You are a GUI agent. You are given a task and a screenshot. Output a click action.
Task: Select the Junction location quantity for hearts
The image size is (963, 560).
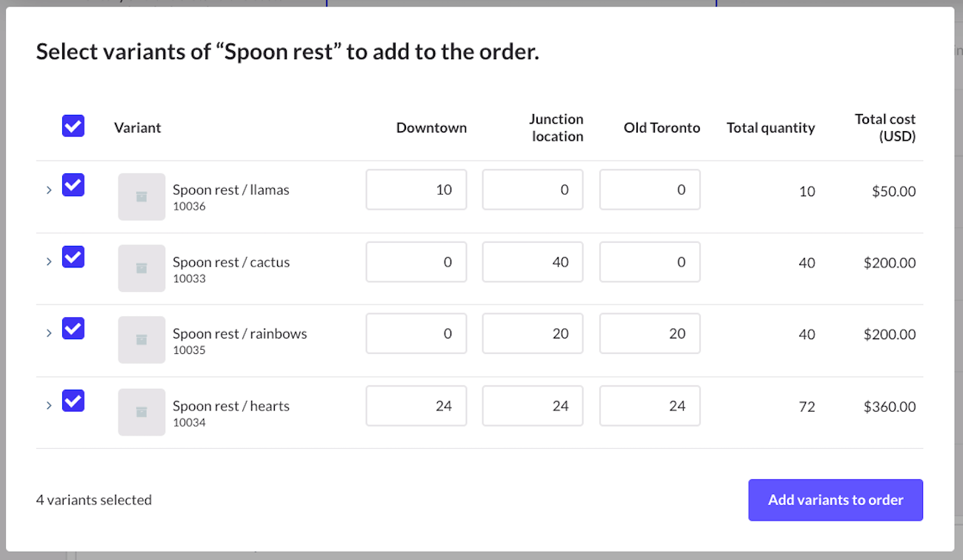coord(532,405)
